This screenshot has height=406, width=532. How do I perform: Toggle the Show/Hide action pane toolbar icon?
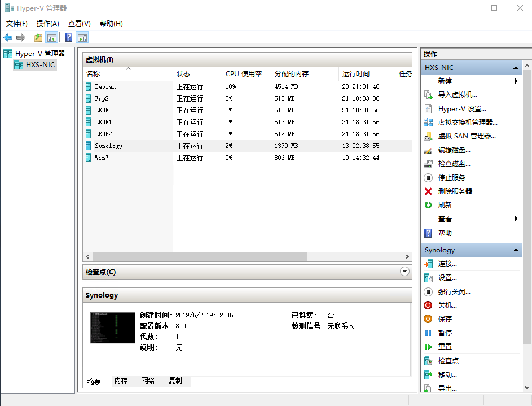click(x=82, y=37)
